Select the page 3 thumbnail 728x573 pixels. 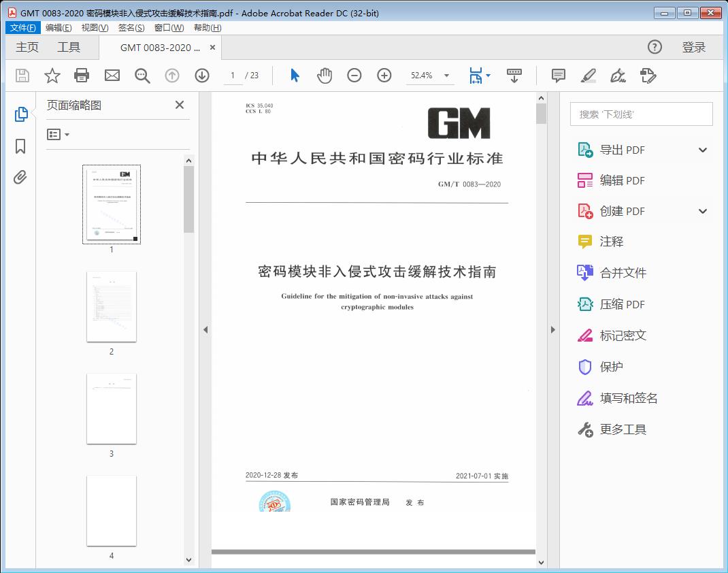(x=111, y=408)
